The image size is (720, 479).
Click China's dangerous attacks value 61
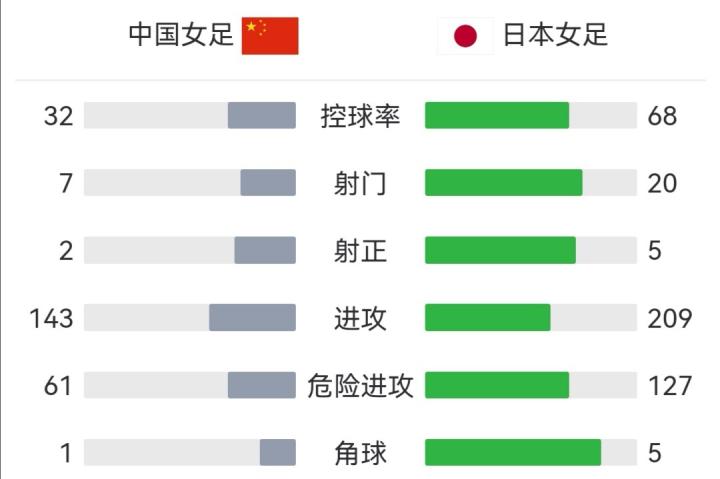click(x=59, y=386)
